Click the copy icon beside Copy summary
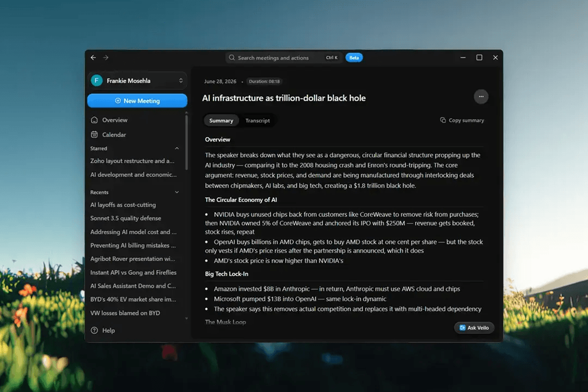 tap(443, 120)
